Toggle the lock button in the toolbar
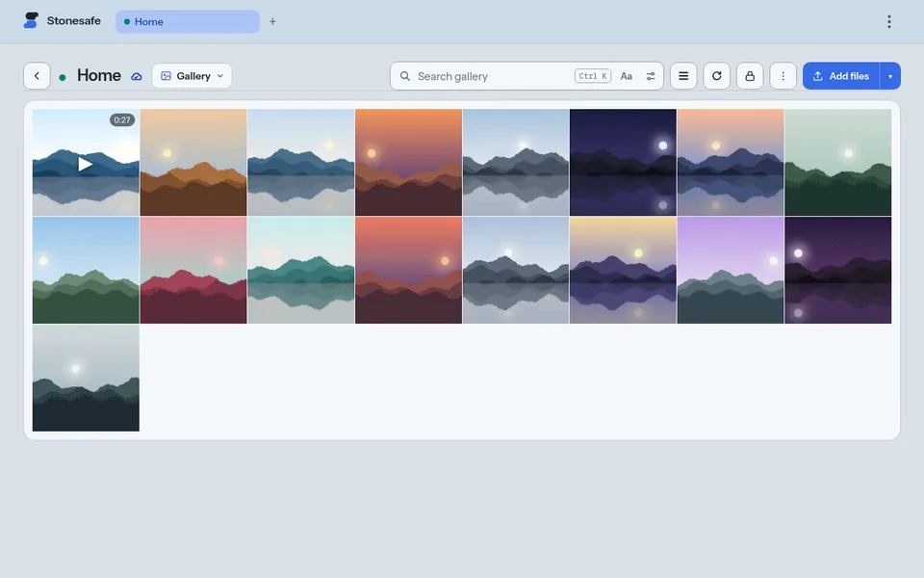The image size is (924, 578). (750, 76)
